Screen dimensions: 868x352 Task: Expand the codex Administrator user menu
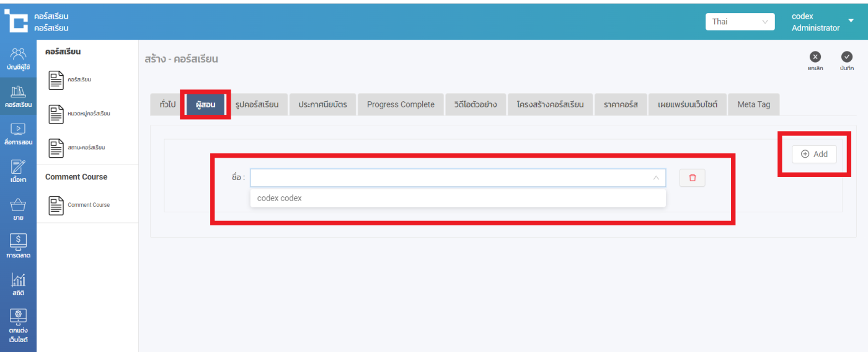coord(851,21)
